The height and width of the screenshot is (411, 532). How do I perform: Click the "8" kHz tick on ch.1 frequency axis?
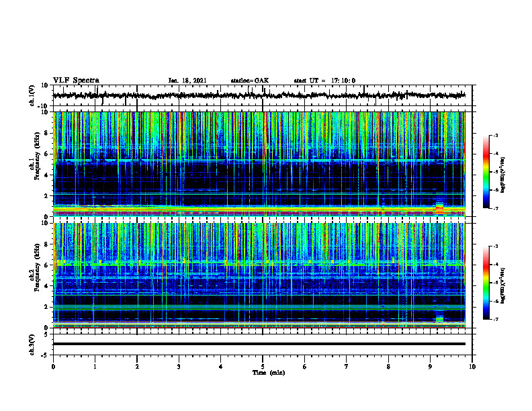[47, 133]
